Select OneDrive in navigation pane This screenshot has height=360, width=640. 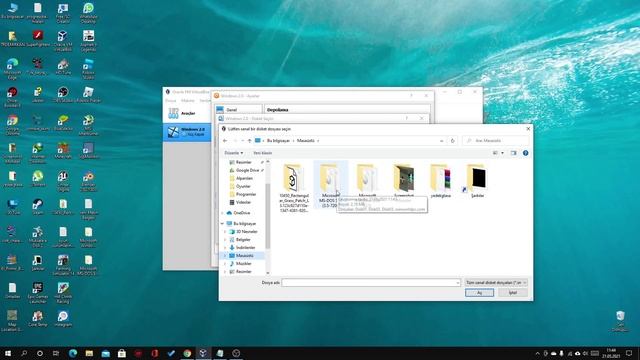(x=242, y=213)
